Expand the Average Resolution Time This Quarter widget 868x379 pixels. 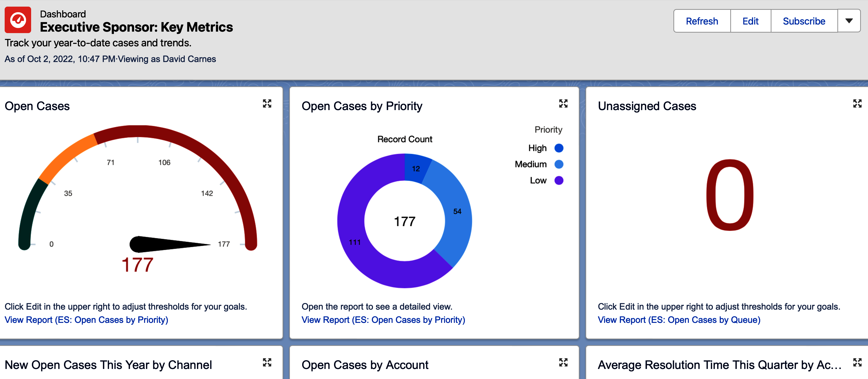click(857, 363)
